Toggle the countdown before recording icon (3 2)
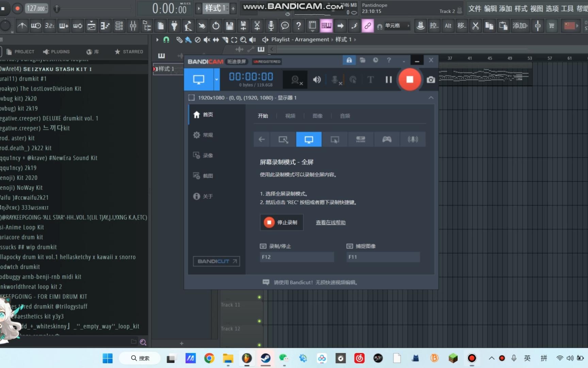The height and width of the screenshot is (368, 588). [50, 26]
